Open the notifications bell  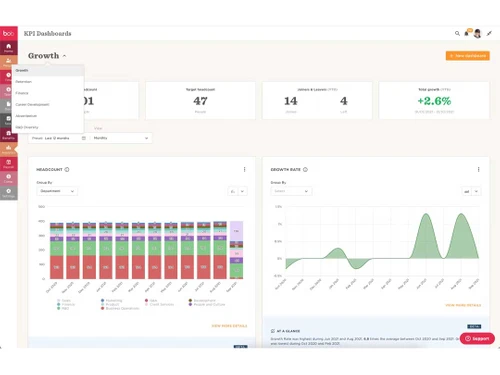click(x=467, y=33)
